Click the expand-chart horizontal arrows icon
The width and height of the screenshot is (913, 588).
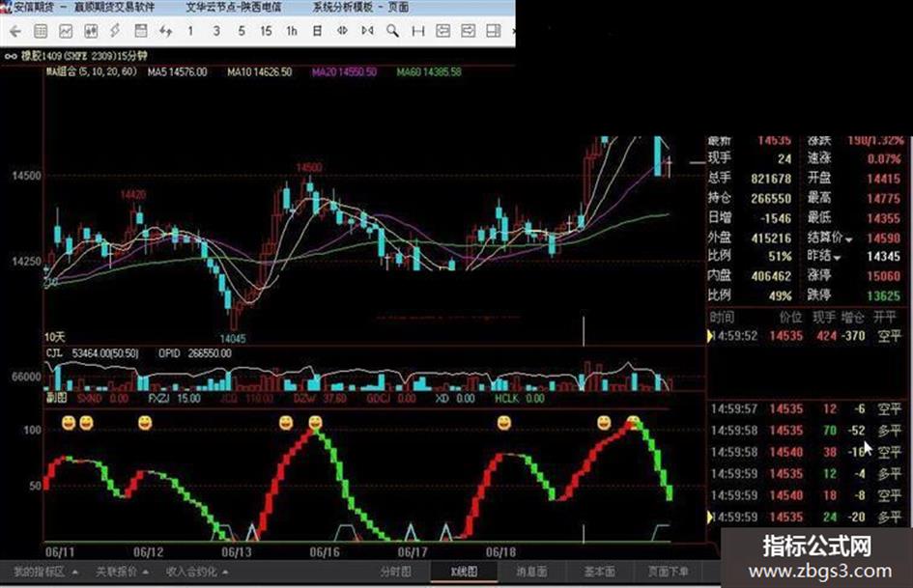(x=342, y=31)
